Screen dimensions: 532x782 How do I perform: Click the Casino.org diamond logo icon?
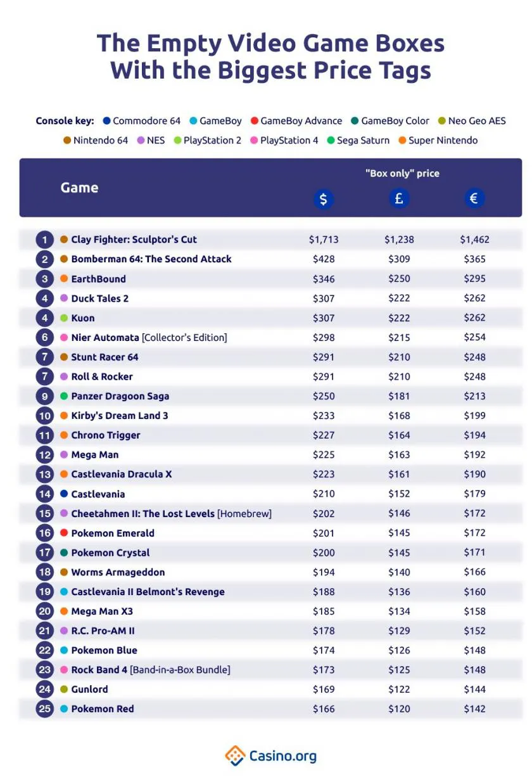tap(235, 755)
